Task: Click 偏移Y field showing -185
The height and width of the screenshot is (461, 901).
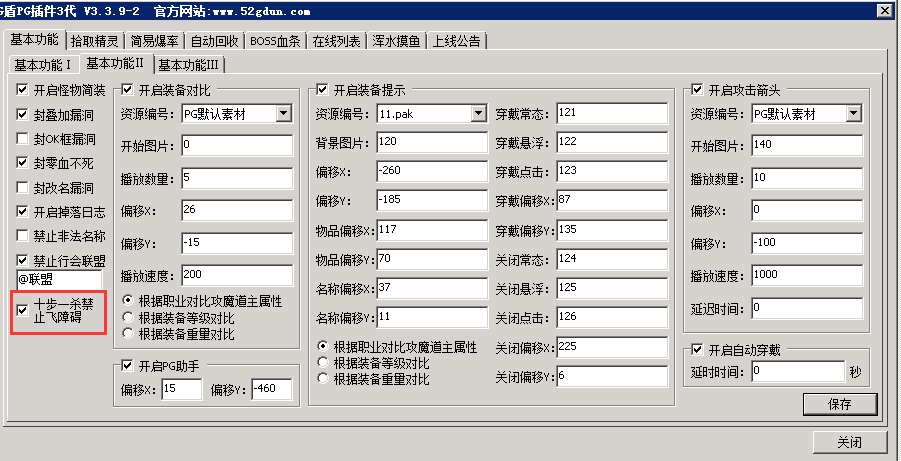Action: 432,201
